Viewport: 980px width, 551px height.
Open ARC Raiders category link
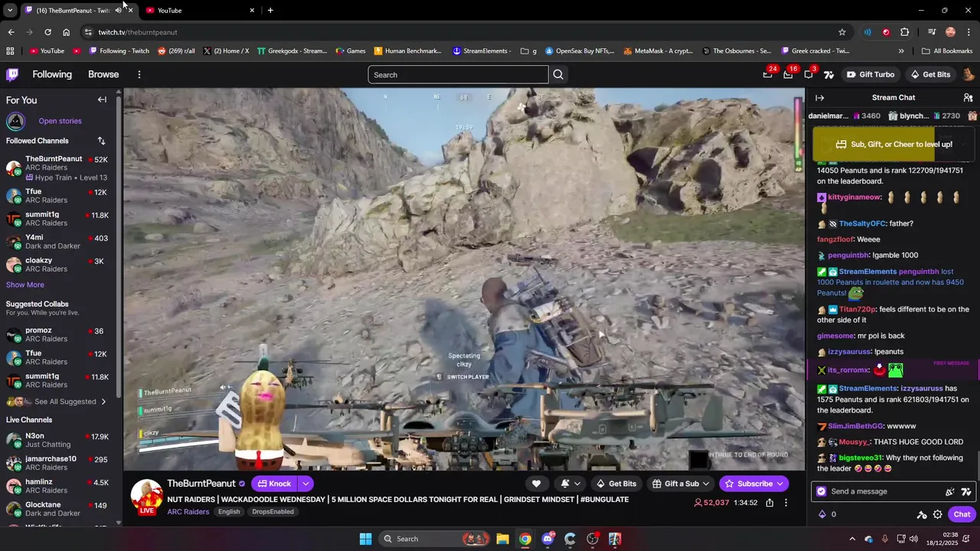click(188, 511)
